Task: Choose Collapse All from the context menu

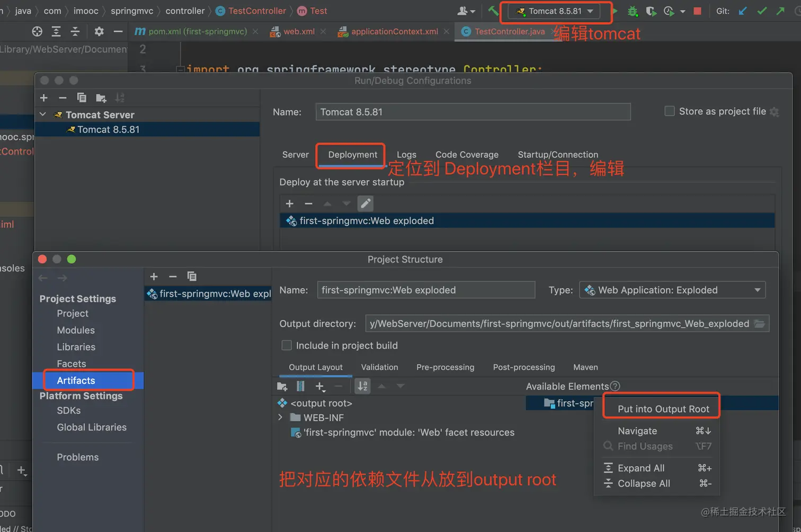Action: click(x=657, y=483)
